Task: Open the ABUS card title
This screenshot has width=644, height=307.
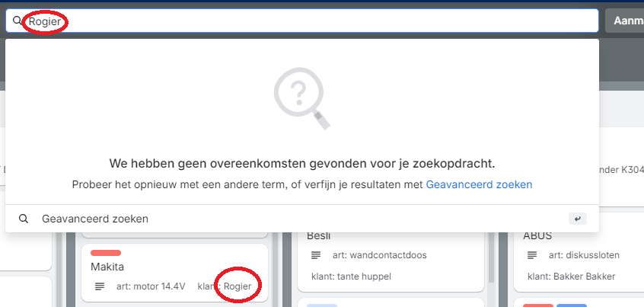Action: click(x=537, y=236)
